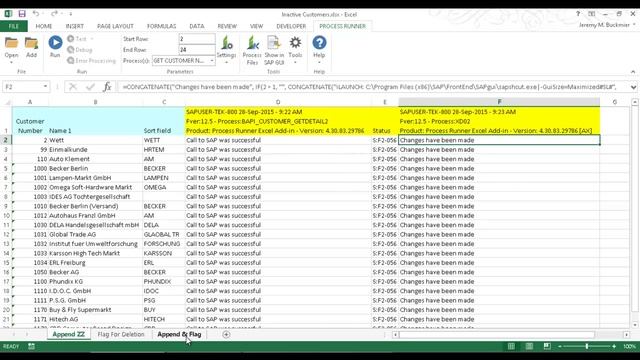The height and width of the screenshot is (360, 640).
Task: Open the FORMULAS ribbon tab
Action: pos(161,26)
